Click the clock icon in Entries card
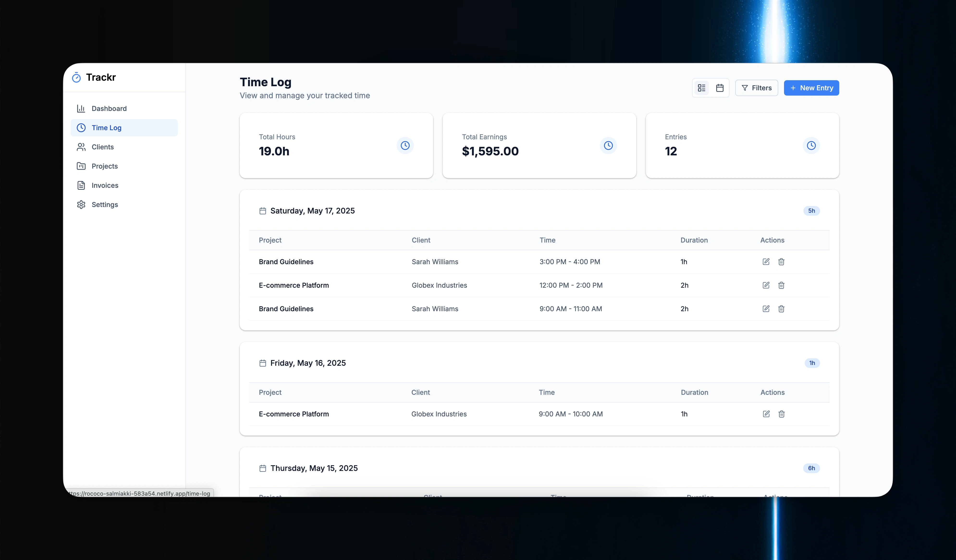956x560 pixels. click(811, 146)
